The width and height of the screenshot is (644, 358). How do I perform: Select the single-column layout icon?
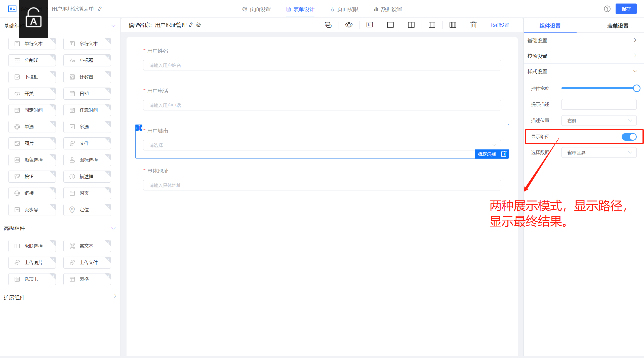(390, 25)
